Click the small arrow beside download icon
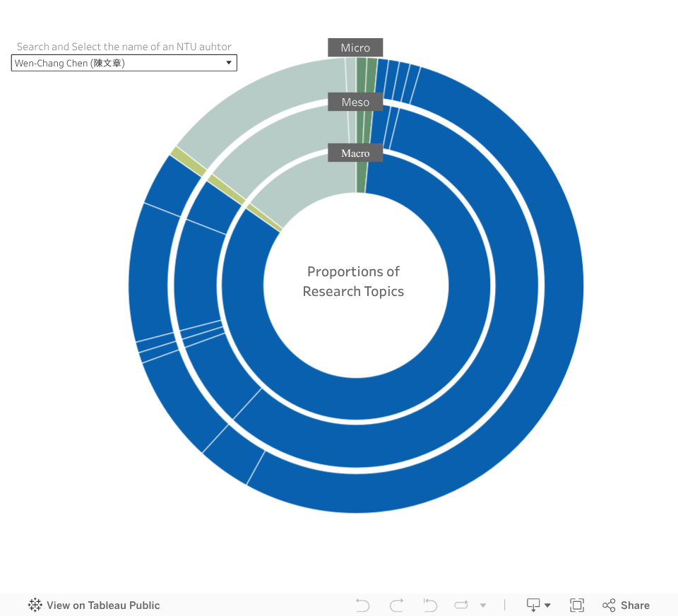The height and width of the screenshot is (616, 678). coord(547,605)
